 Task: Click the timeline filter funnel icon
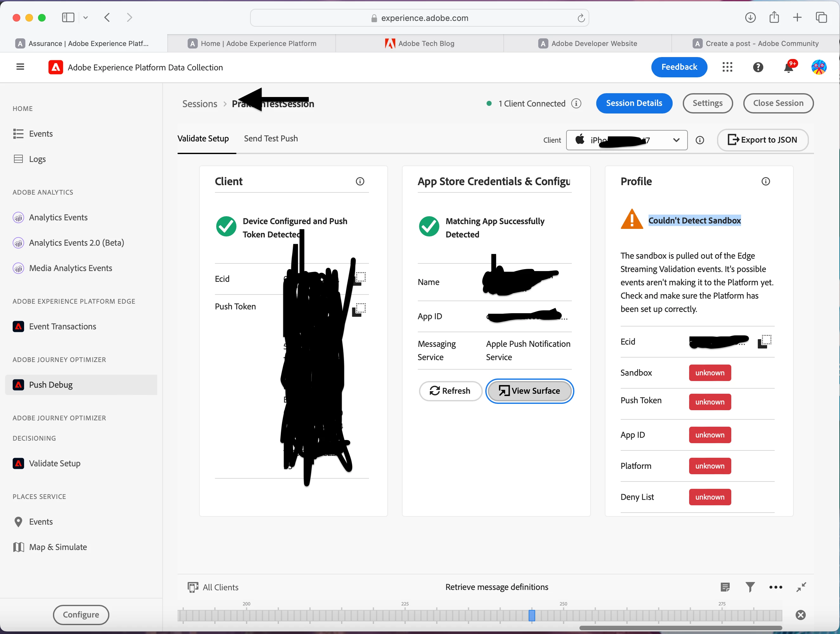coord(750,587)
